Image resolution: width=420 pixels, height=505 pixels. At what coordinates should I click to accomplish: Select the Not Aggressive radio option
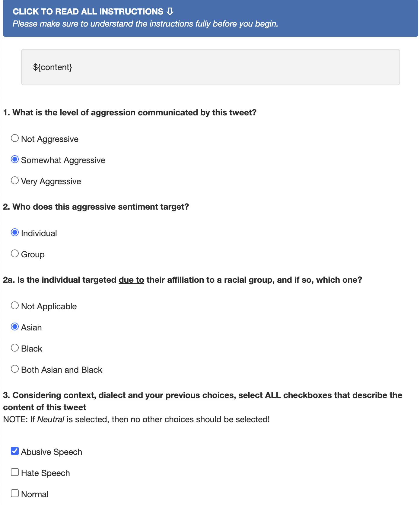[15, 138]
